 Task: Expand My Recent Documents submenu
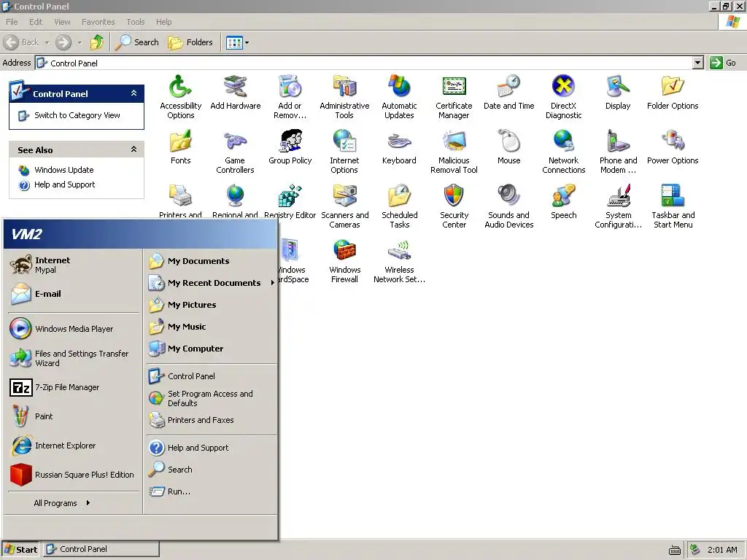point(273,283)
